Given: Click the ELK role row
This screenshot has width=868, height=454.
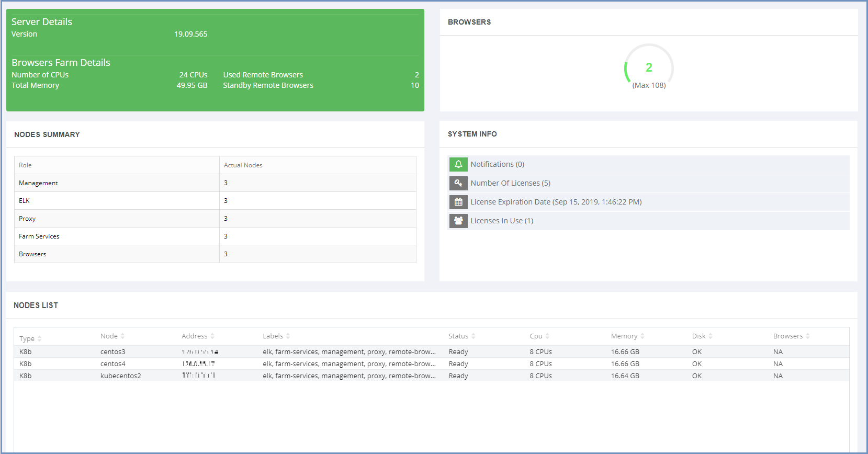Looking at the screenshot, I should (215, 201).
